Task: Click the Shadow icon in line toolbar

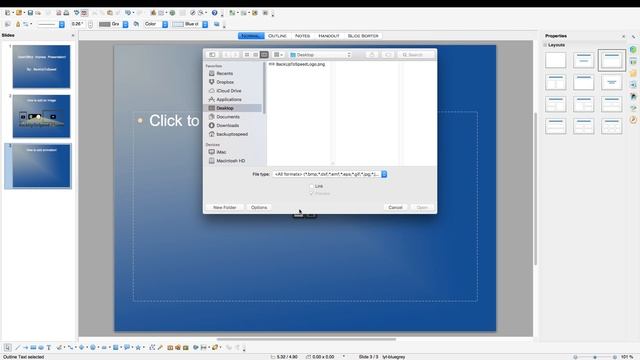Action: (217, 24)
